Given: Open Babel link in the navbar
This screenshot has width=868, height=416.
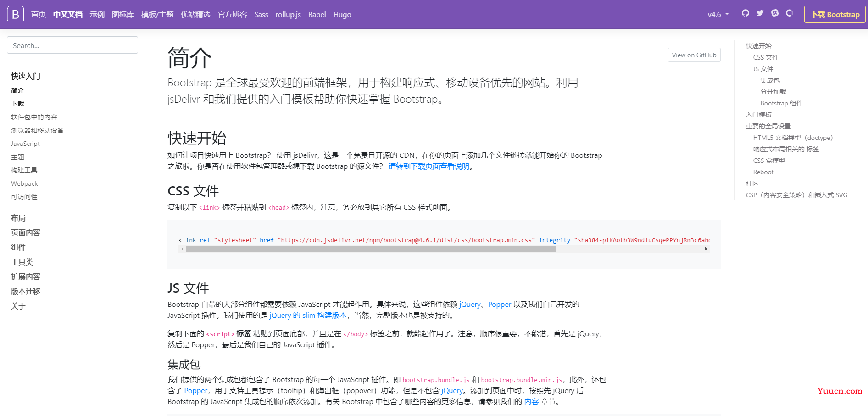Looking at the screenshot, I should click(317, 14).
